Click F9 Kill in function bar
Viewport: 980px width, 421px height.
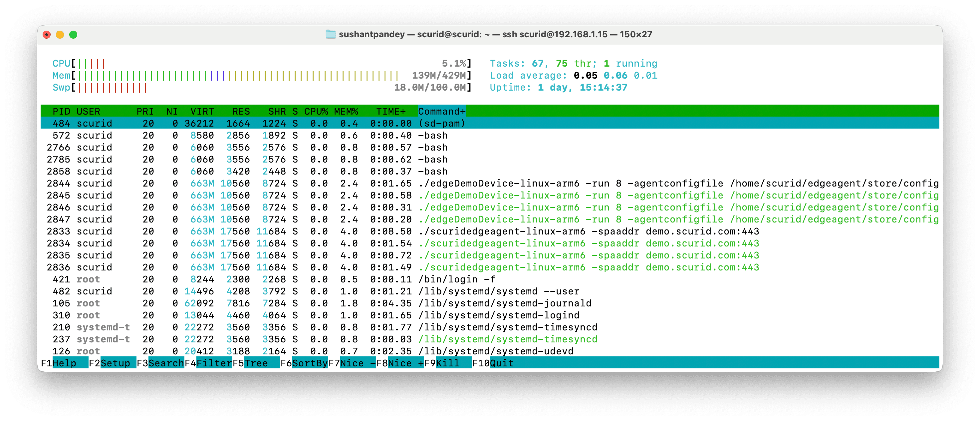click(x=447, y=363)
